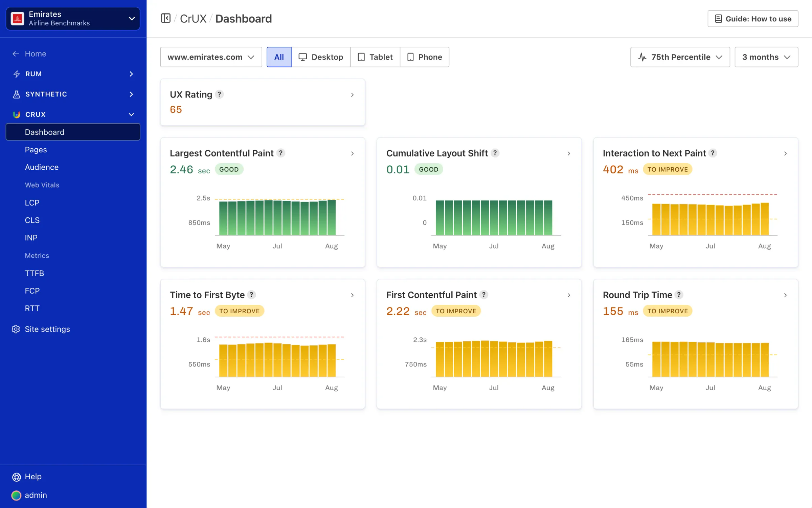Open Round Trip Time details arrow

tap(785, 295)
